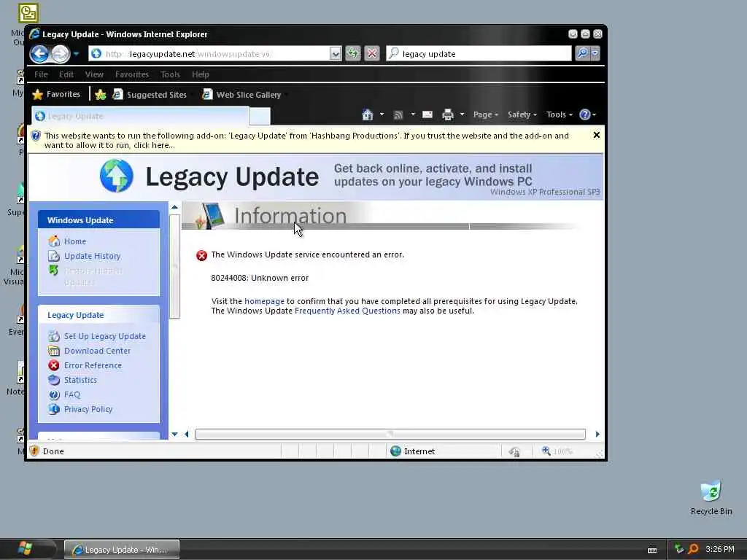Open Statistics link

(x=80, y=380)
